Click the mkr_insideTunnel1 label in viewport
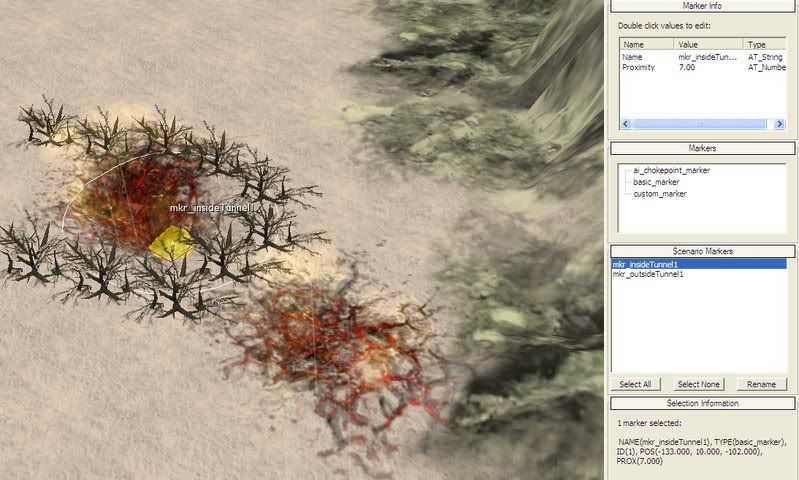This screenshot has width=799, height=480. 211,208
